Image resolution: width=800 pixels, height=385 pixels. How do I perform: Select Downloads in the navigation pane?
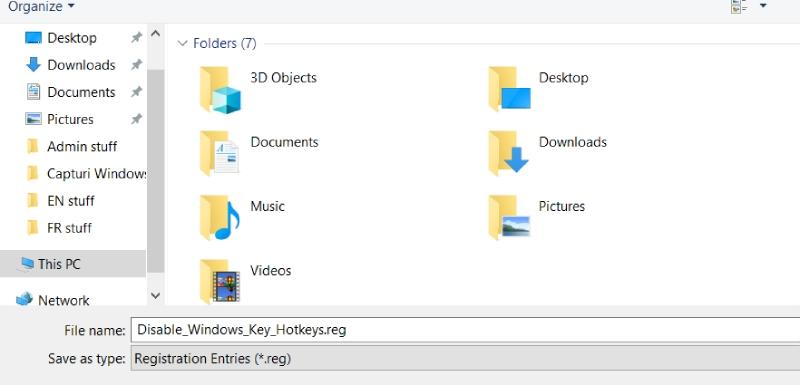tap(81, 65)
